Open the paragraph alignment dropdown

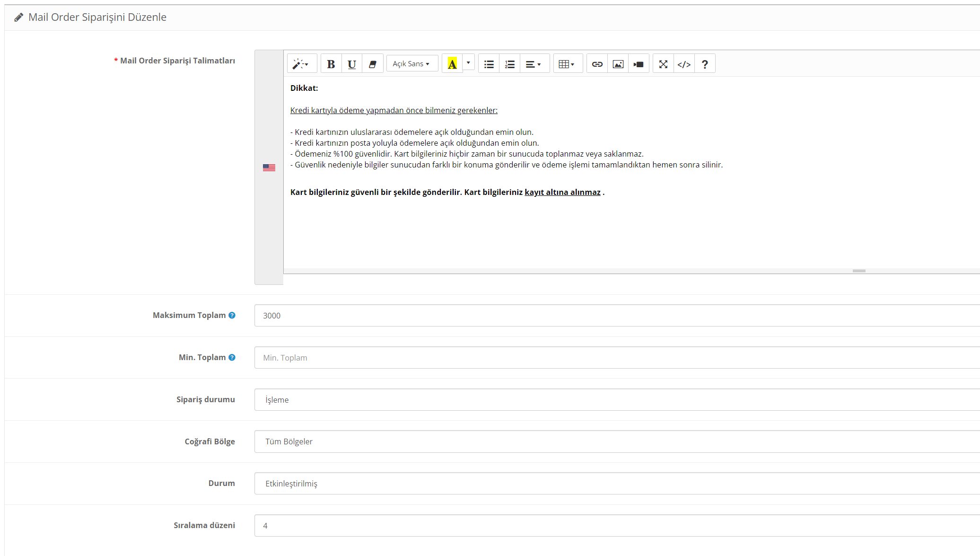click(533, 64)
